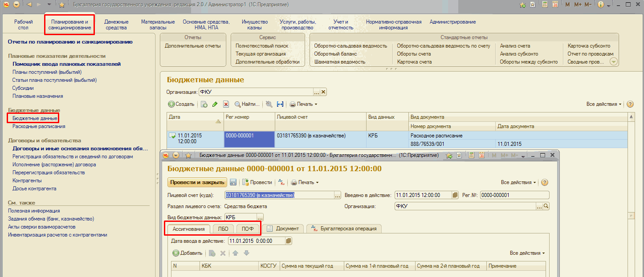Open Нормативно-справочная информация section

(x=394, y=24)
